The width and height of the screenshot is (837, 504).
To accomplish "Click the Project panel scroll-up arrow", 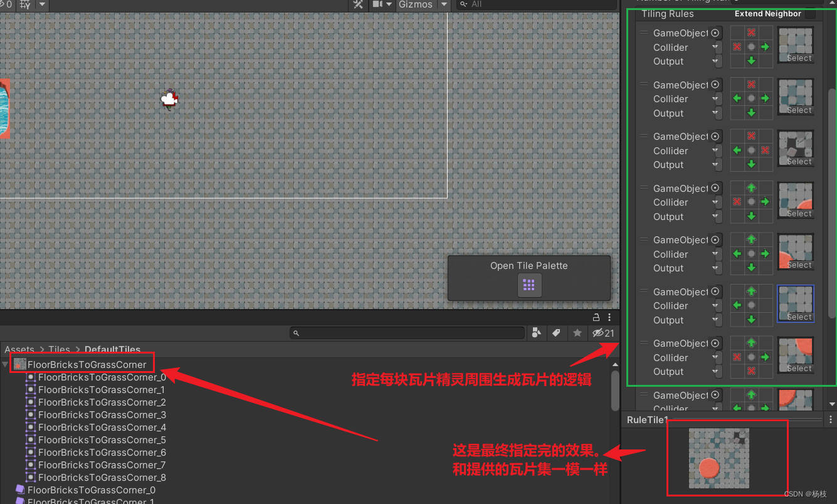I will pyautogui.click(x=615, y=364).
